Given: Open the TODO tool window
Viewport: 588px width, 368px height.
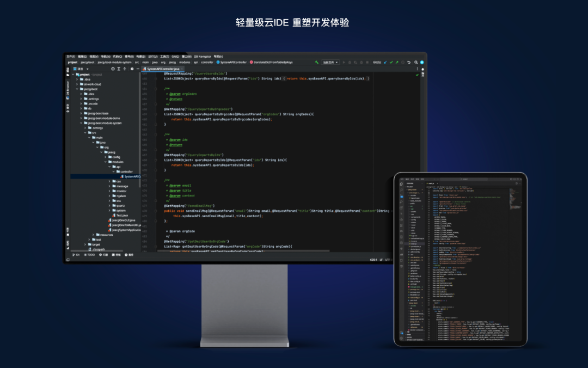Looking at the screenshot, I should (x=90, y=255).
